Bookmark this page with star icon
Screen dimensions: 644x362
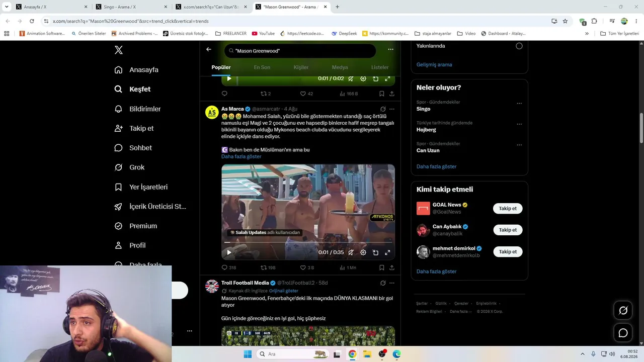point(565,21)
